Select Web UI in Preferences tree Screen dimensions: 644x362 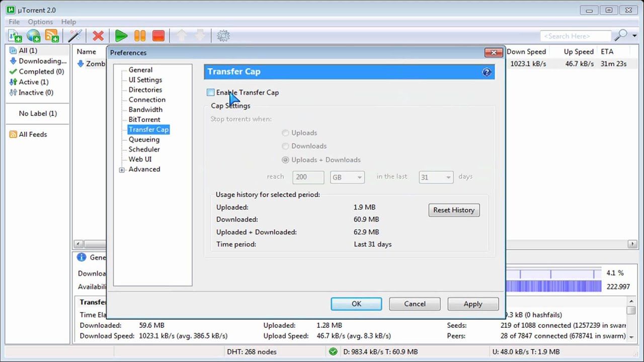(x=140, y=159)
